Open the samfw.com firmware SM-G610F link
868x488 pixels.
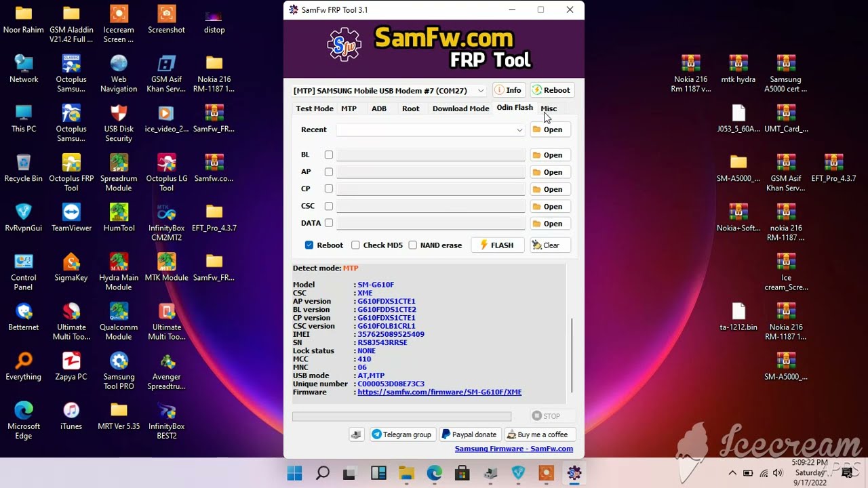pyautogui.click(x=439, y=392)
